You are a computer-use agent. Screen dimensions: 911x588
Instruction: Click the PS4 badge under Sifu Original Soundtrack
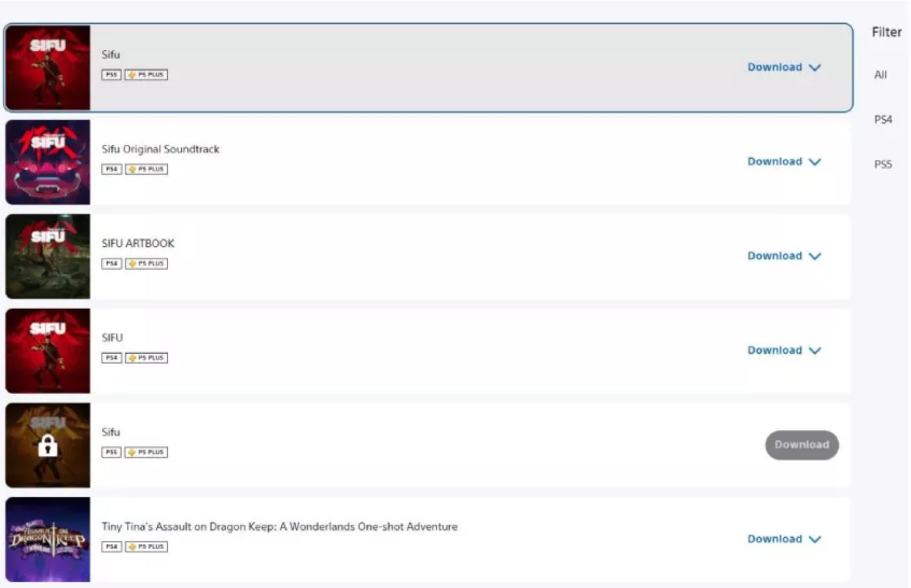(112, 169)
